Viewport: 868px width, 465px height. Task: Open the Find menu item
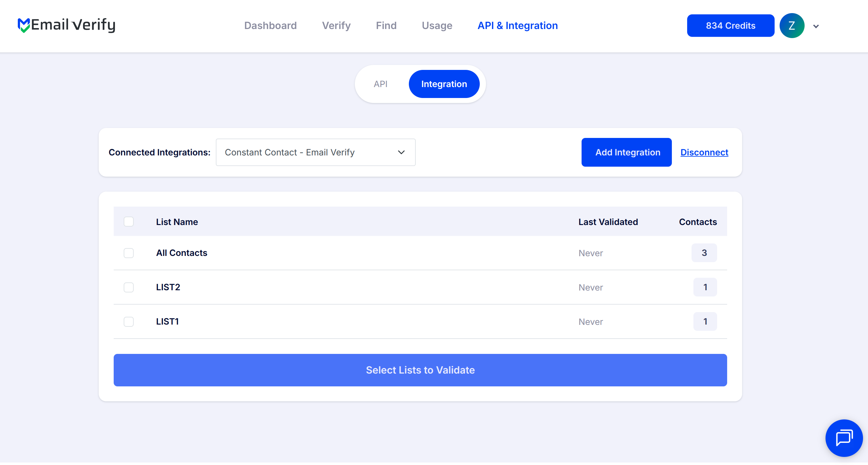point(386,26)
